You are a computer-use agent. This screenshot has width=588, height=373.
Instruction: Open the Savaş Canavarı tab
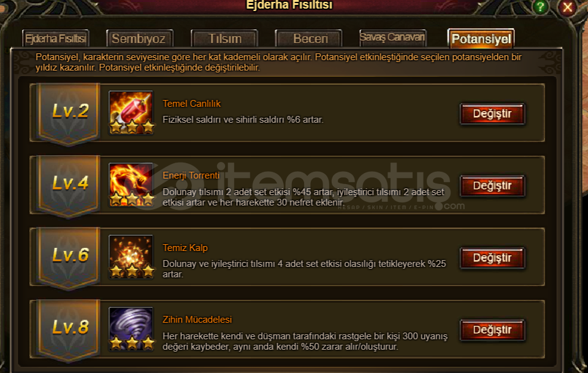click(x=392, y=37)
